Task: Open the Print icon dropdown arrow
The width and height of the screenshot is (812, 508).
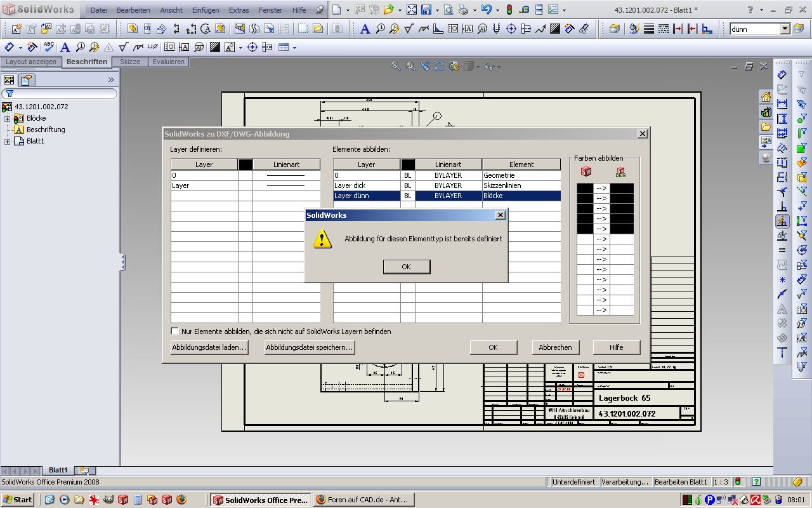Action: click(474, 10)
